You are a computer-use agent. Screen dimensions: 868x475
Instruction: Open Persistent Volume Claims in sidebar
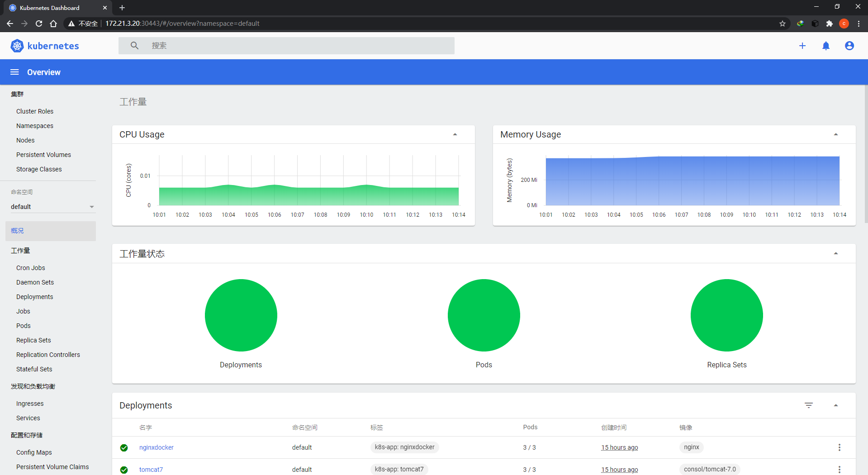click(x=52, y=467)
